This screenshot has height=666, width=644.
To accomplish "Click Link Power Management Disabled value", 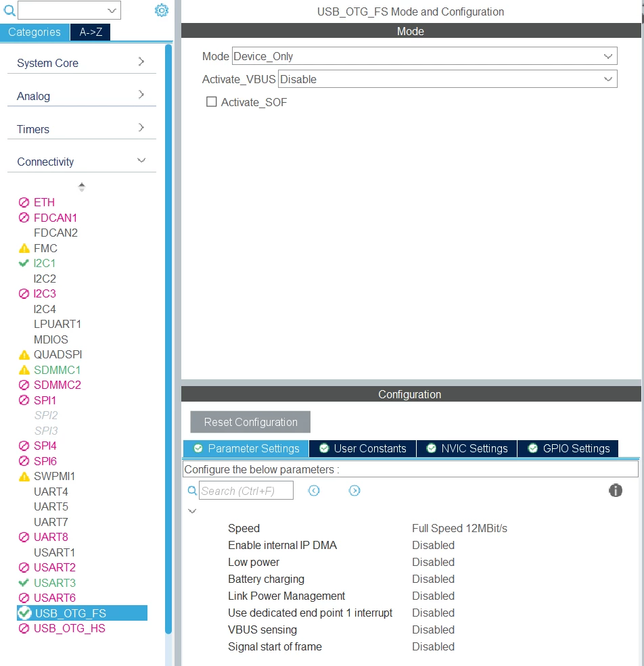I will [433, 596].
